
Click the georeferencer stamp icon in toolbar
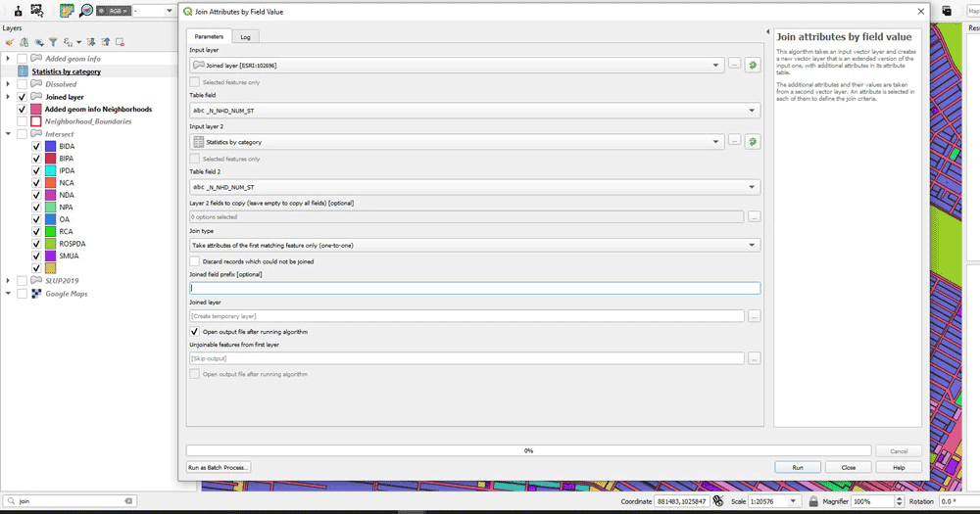point(18,11)
